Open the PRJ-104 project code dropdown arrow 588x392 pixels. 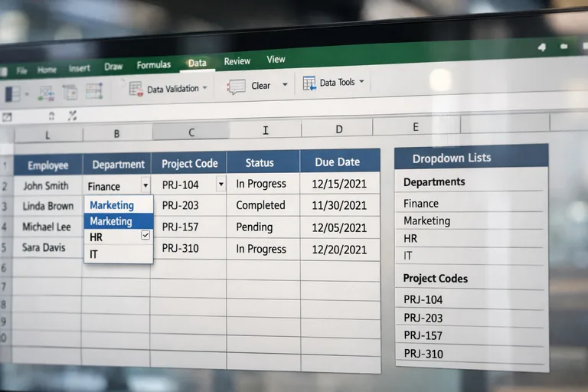220,184
